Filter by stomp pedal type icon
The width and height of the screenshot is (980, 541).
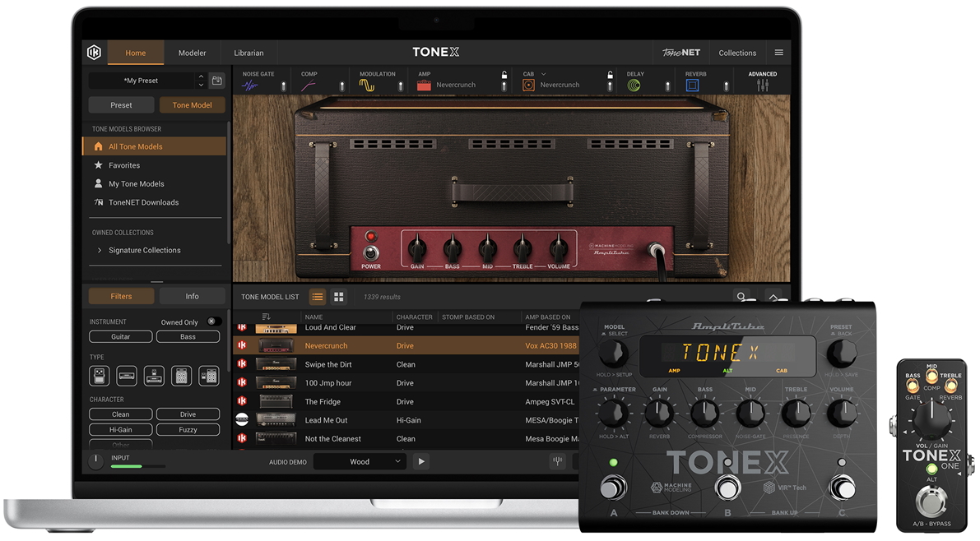click(99, 376)
